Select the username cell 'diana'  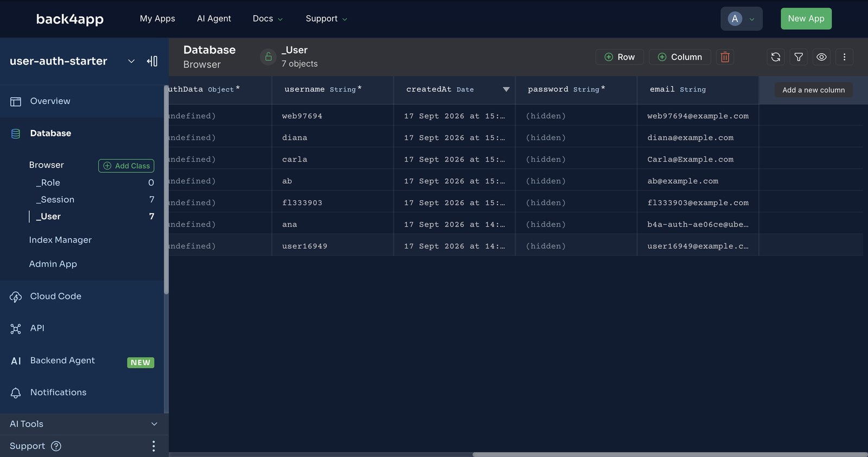333,138
